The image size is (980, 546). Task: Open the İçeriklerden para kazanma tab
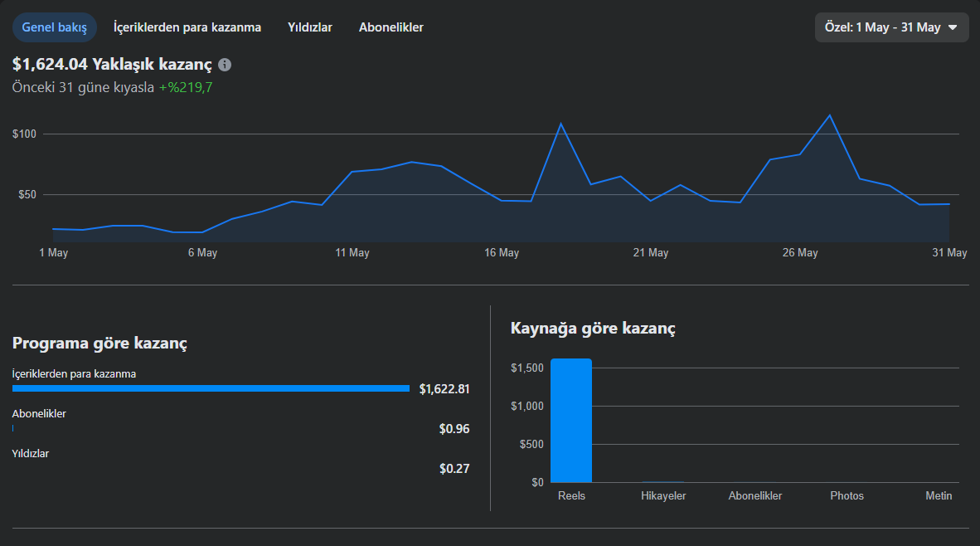[187, 27]
